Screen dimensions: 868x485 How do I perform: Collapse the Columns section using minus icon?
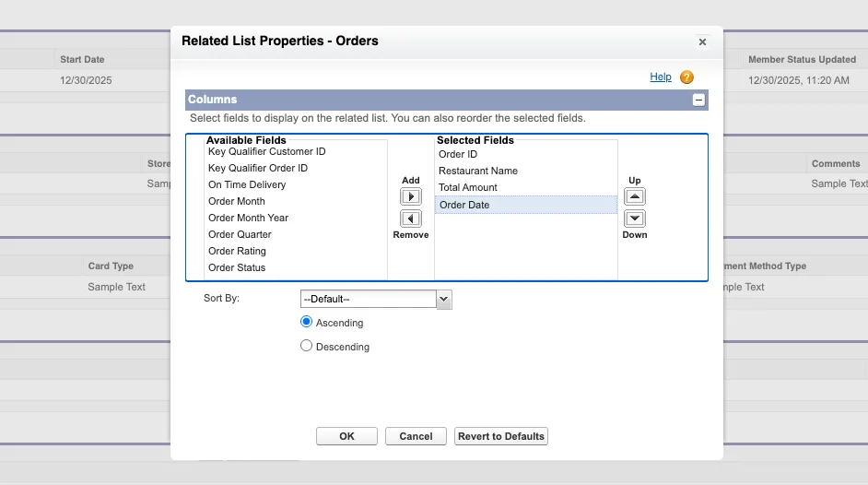(x=699, y=100)
